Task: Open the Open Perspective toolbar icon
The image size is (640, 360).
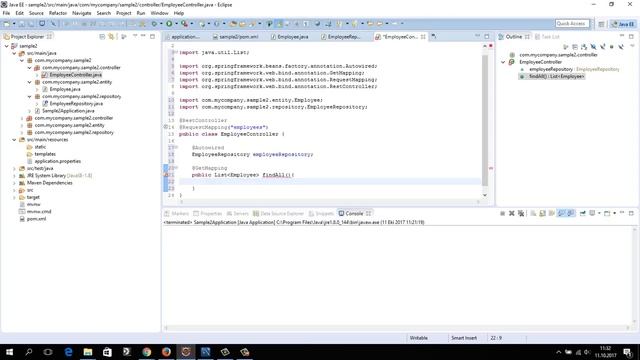Action: (601, 24)
